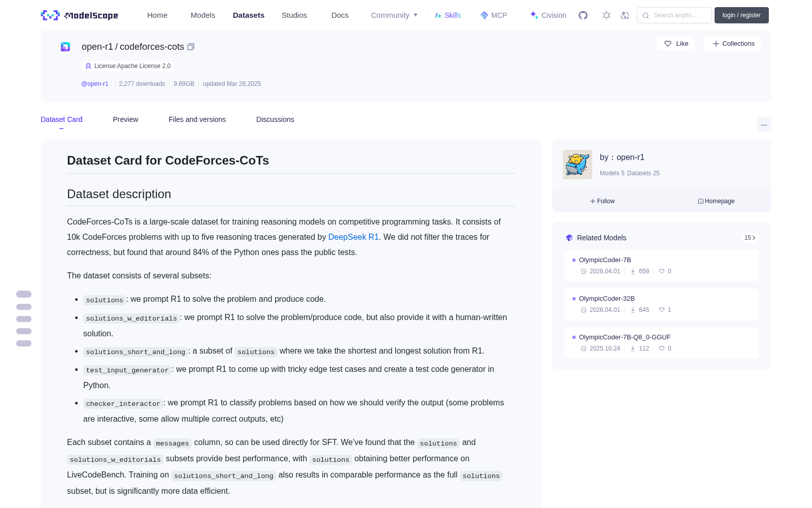
Task: Open the Skills navigation item
Action: coord(448,15)
